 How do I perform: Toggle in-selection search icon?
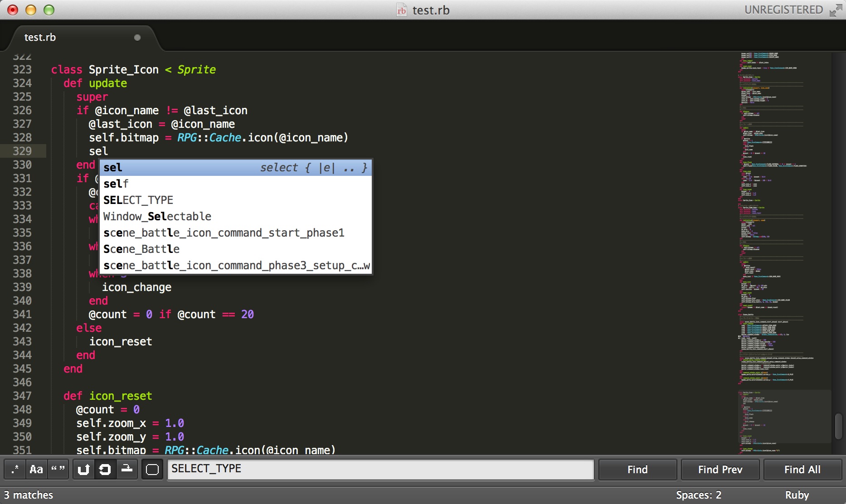point(127,470)
